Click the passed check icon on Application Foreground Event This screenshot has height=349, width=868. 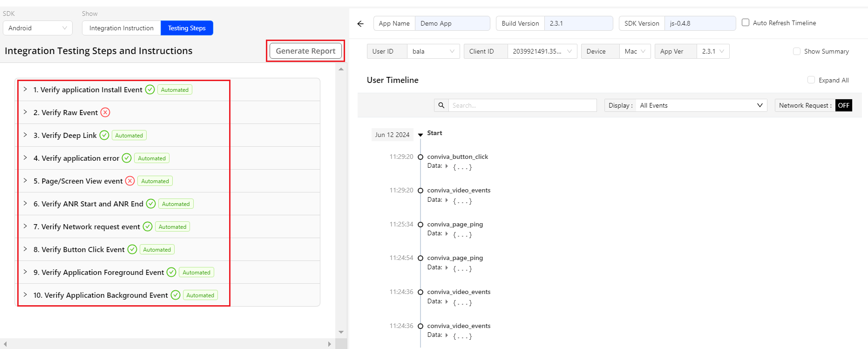point(171,272)
